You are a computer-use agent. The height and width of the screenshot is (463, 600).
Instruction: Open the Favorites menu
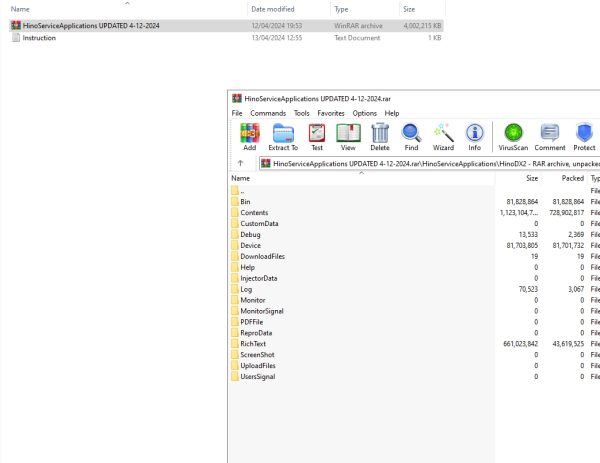pyautogui.click(x=331, y=113)
